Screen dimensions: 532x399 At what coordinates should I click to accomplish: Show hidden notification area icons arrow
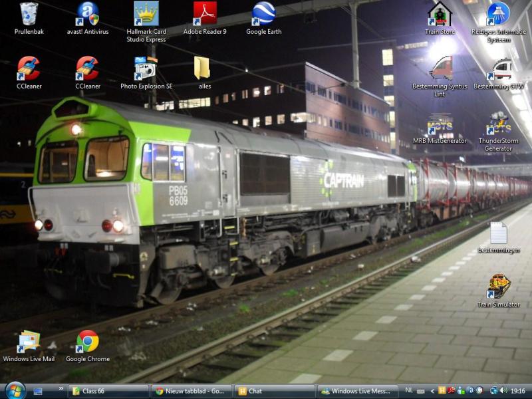tap(432, 391)
